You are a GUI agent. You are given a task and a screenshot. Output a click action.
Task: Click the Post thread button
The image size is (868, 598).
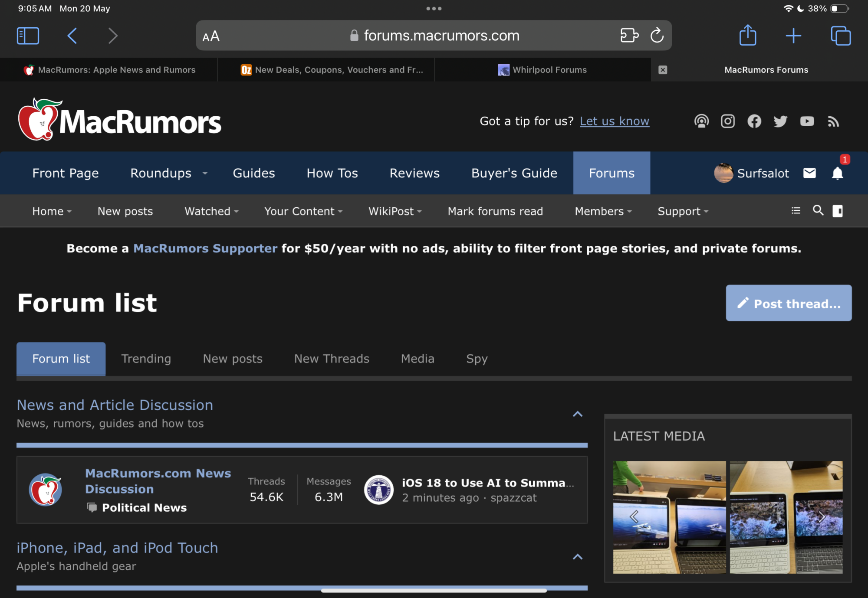click(x=789, y=303)
